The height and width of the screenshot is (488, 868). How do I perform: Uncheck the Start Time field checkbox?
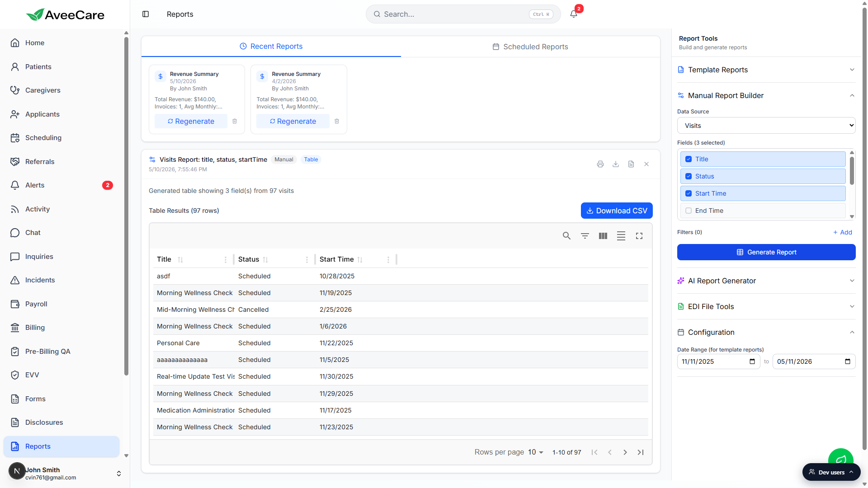click(x=689, y=193)
